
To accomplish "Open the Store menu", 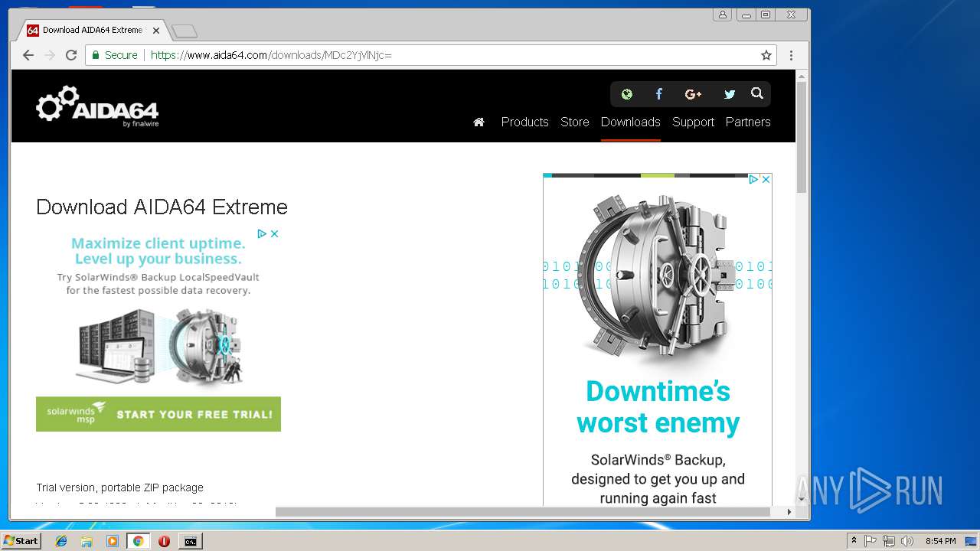I will point(574,122).
